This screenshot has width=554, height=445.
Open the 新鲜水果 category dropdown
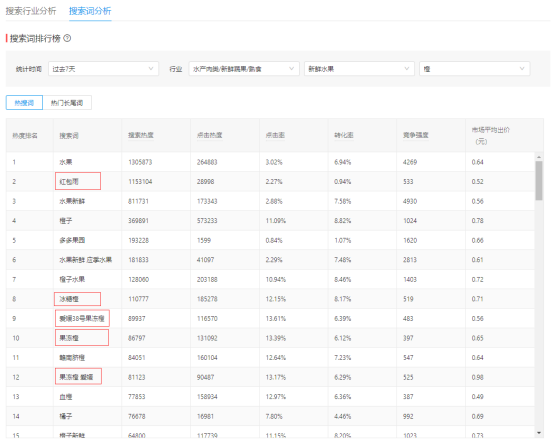[x=359, y=69]
